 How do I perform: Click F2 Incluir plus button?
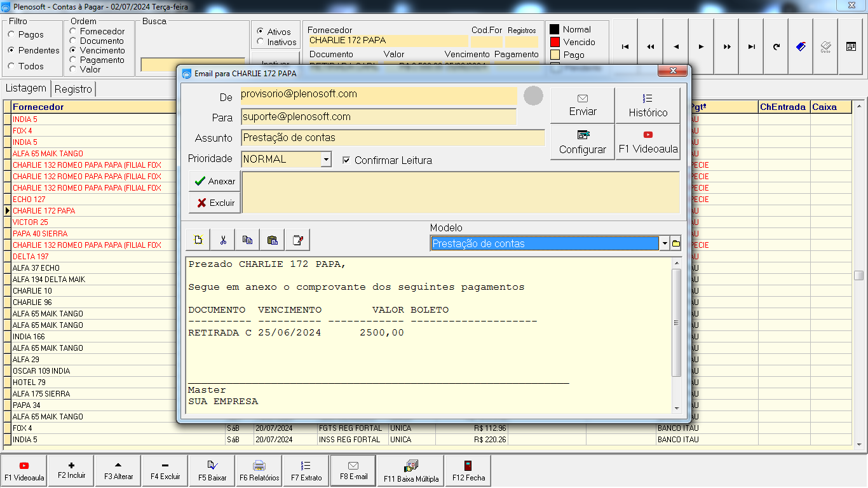[x=71, y=471]
